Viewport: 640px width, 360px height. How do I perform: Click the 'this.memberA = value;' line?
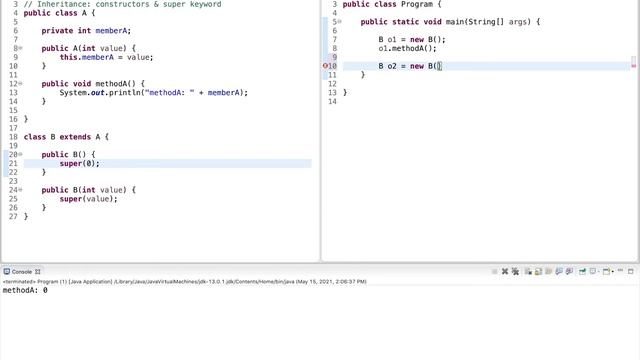coord(106,57)
